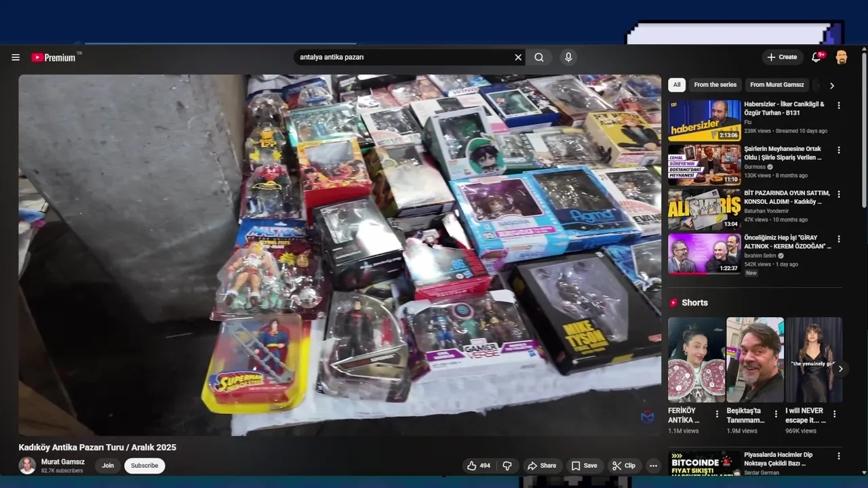
Task: Open options for the Beşiktaş'ta short
Action: [x=776, y=414]
